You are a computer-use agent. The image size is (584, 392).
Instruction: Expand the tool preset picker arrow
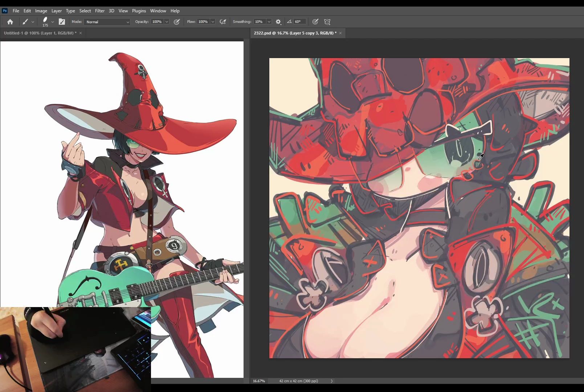point(33,22)
